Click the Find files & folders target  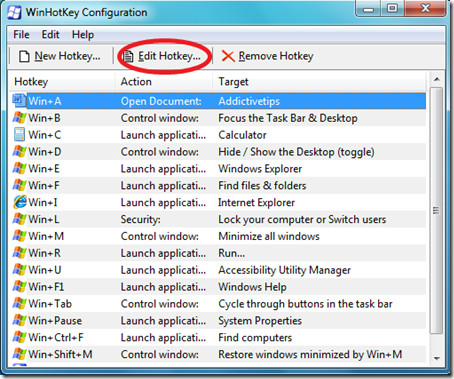coord(262,185)
